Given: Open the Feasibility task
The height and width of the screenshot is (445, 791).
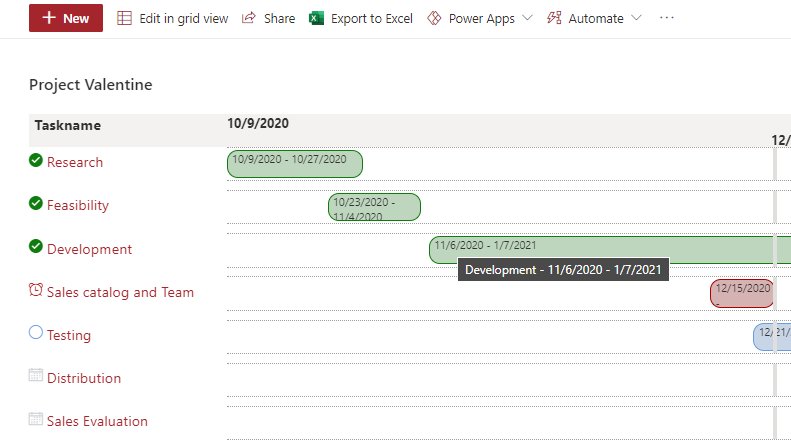Looking at the screenshot, I should click(78, 205).
